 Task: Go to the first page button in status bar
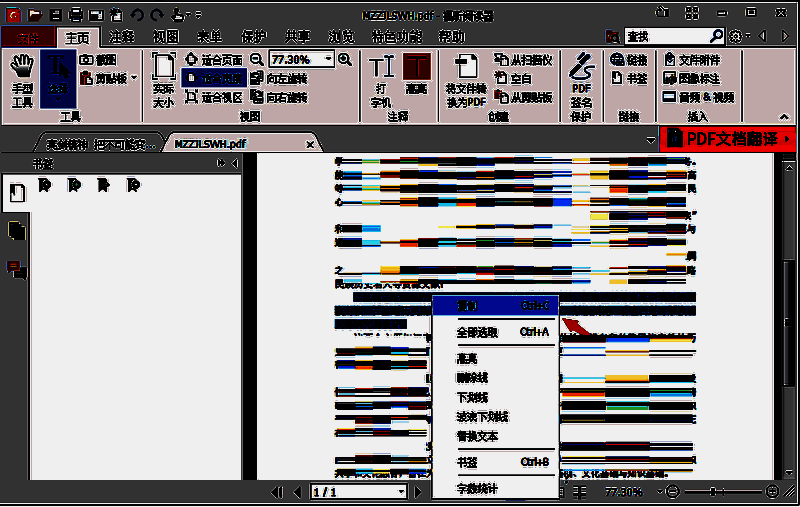[x=277, y=492]
